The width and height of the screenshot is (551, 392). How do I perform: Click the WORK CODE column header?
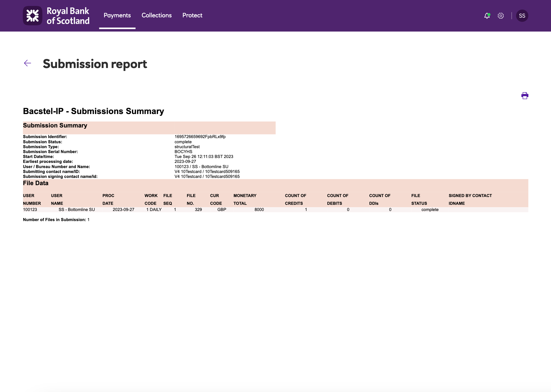(x=151, y=199)
